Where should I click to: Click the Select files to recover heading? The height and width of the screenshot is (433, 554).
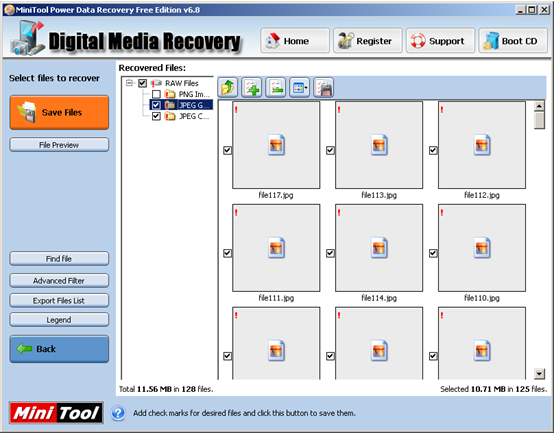tap(54, 78)
